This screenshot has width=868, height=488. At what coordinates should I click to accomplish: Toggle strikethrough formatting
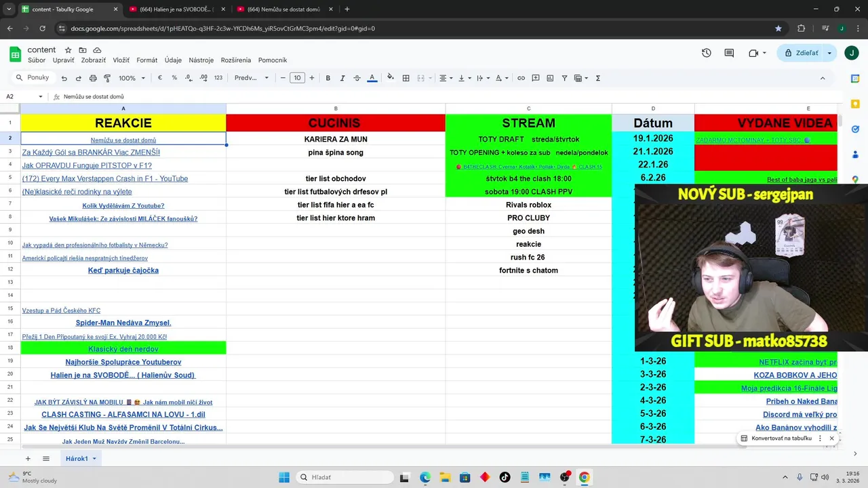click(x=357, y=78)
